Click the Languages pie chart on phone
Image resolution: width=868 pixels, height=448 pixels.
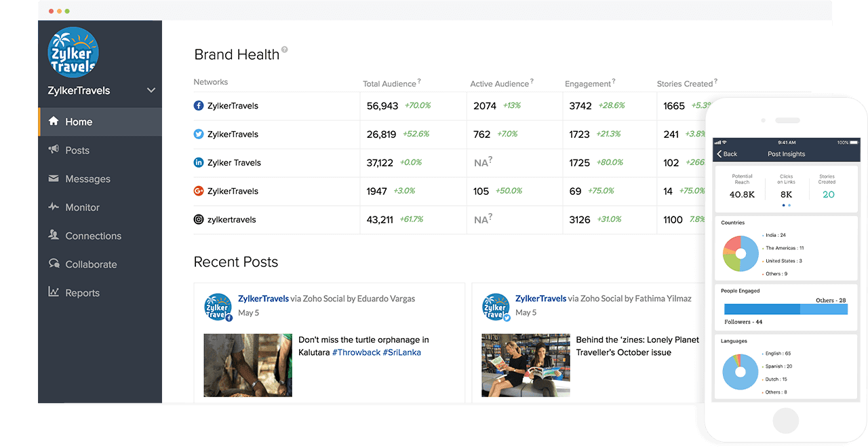pos(741,372)
